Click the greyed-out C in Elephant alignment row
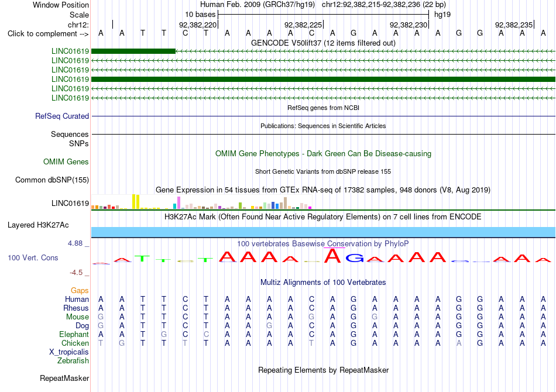The image size is (556, 392). pos(206,334)
